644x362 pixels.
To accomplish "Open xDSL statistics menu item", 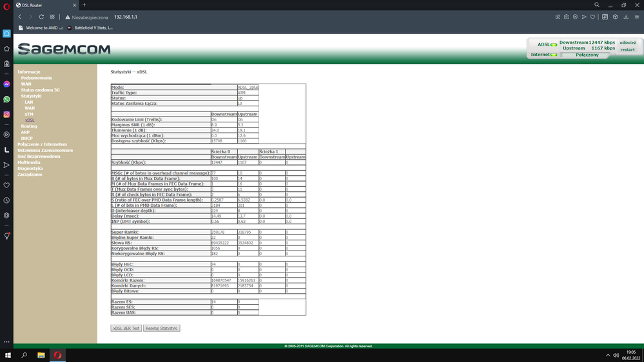I will pyautogui.click(x=30, y=120).
